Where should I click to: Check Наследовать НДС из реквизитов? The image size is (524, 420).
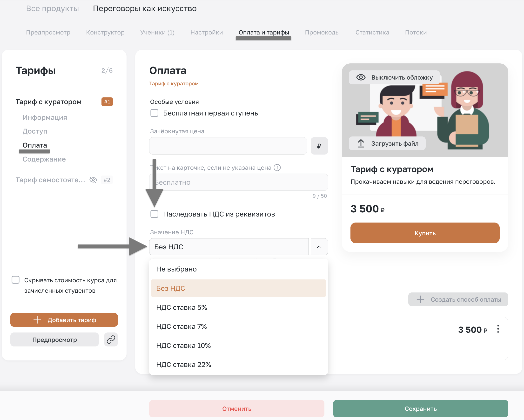[x=154, y=214]
